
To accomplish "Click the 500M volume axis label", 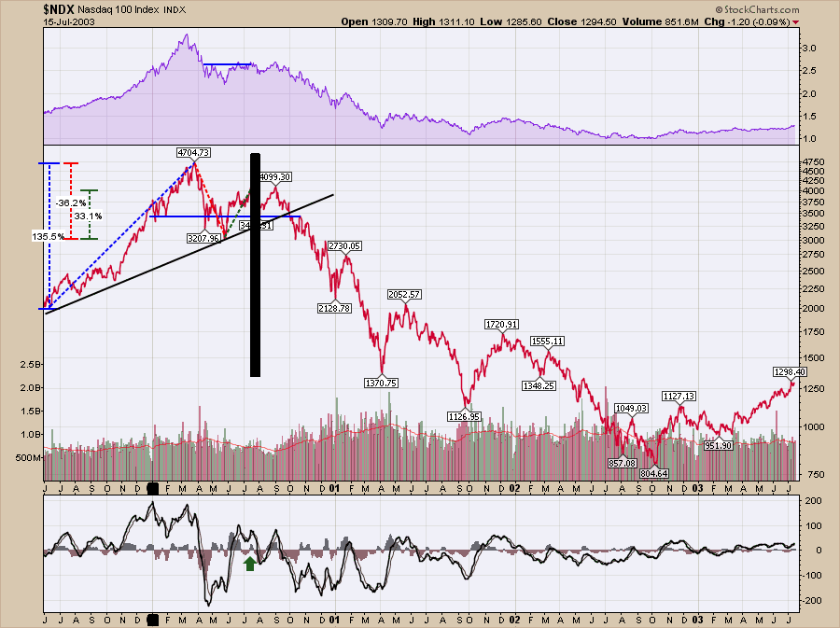I will pos(28,458).
